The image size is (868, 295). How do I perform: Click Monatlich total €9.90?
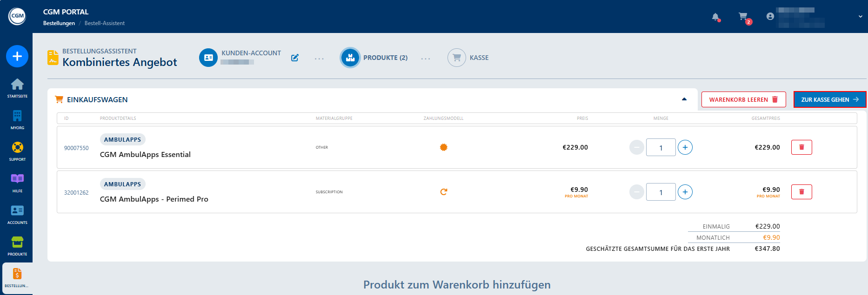771,237
